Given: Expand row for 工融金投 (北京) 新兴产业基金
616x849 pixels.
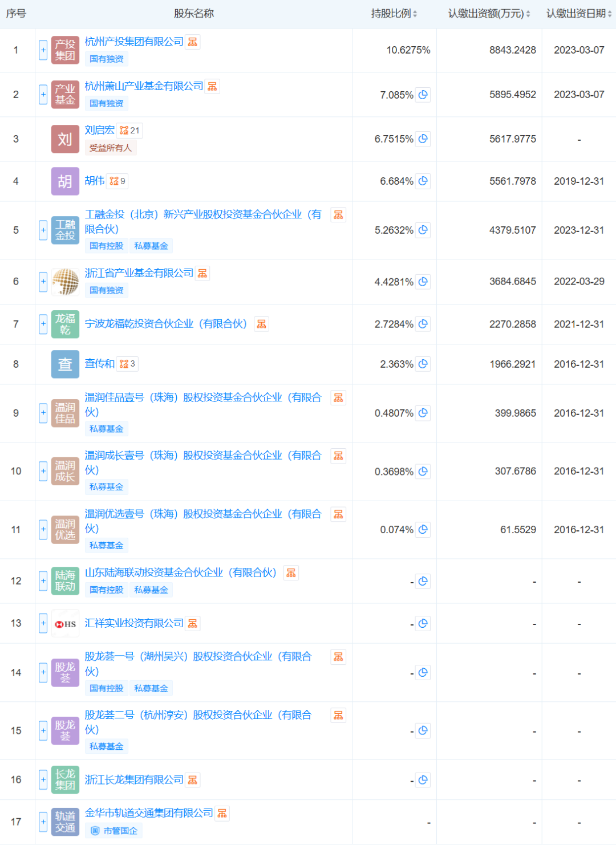Looking at the screenshot, I should [x=43, y=230].
